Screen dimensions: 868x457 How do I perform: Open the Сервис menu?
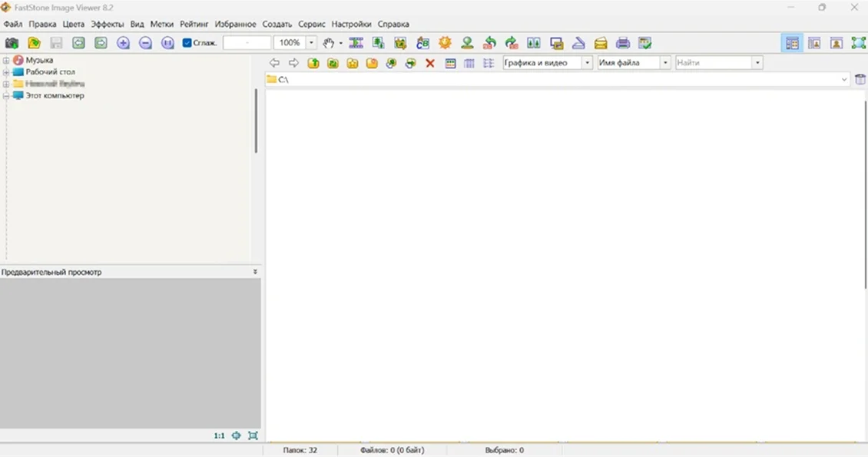point(312,25)
